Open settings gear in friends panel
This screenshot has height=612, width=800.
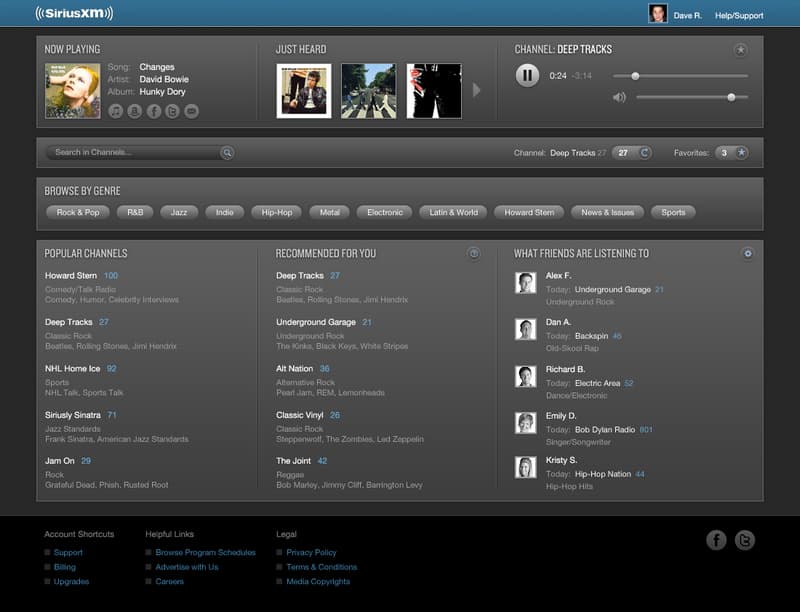(747, 253)
